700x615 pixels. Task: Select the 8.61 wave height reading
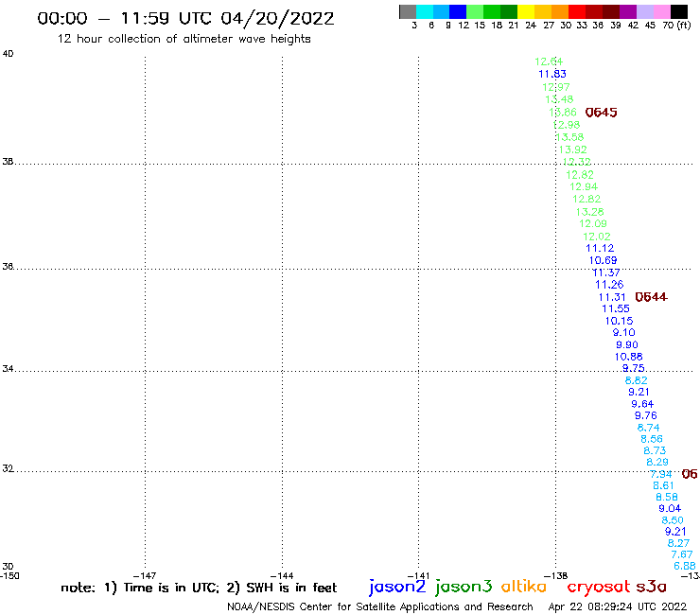click(663, 485)
